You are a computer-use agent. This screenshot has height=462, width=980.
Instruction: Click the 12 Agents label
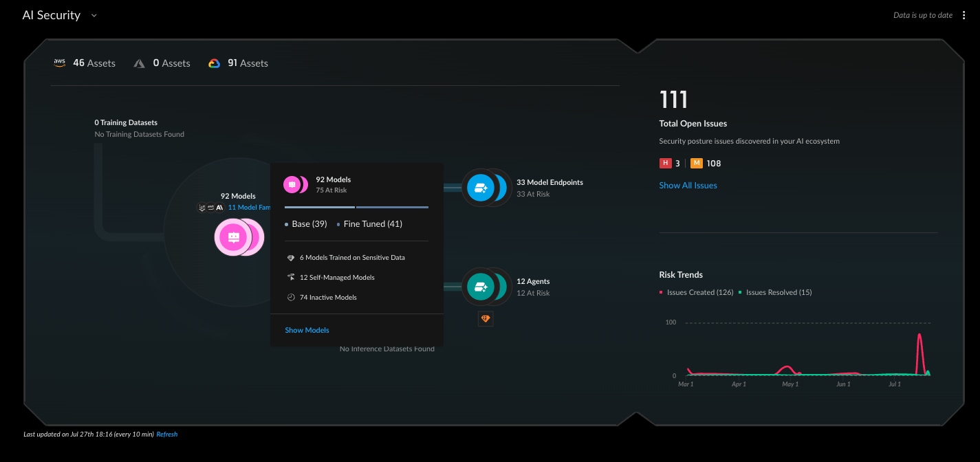pyautogui.click(x=533, y=281)
